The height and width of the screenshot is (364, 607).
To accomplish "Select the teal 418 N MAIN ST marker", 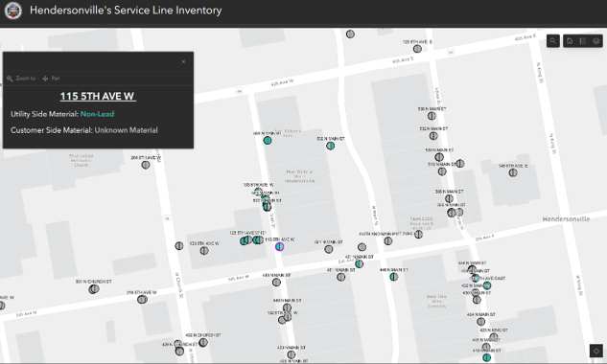I will (486, 357).
